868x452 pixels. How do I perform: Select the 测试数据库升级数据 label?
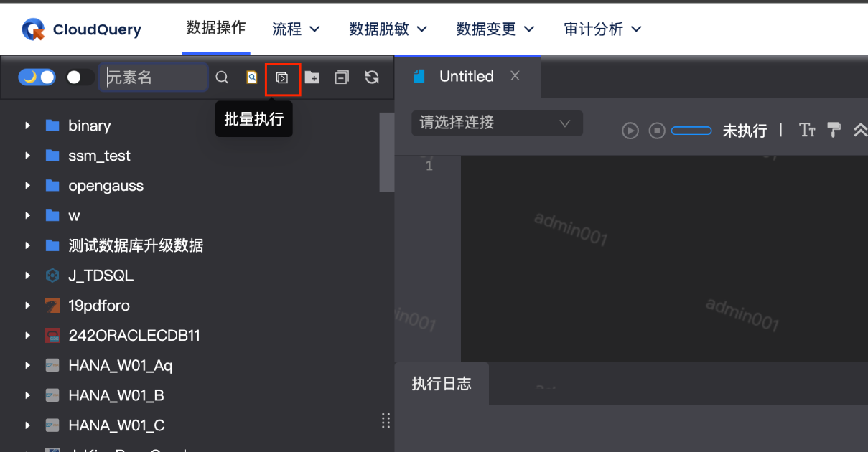(136, 245)
